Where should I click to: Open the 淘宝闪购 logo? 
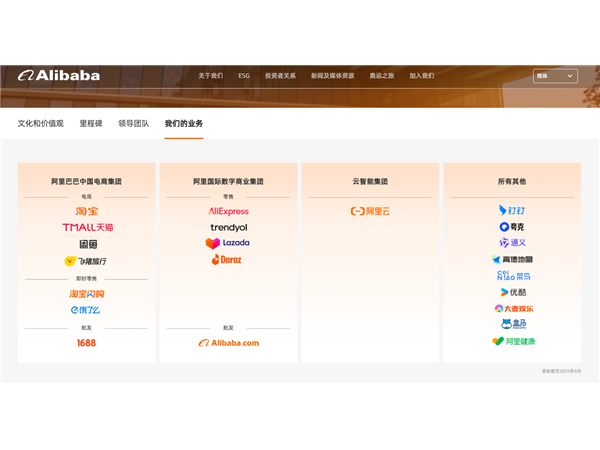click(x=87, y=294)
